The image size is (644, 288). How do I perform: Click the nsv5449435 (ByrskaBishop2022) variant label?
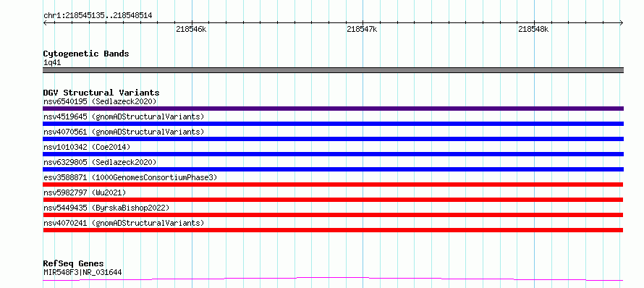point(106,208)
